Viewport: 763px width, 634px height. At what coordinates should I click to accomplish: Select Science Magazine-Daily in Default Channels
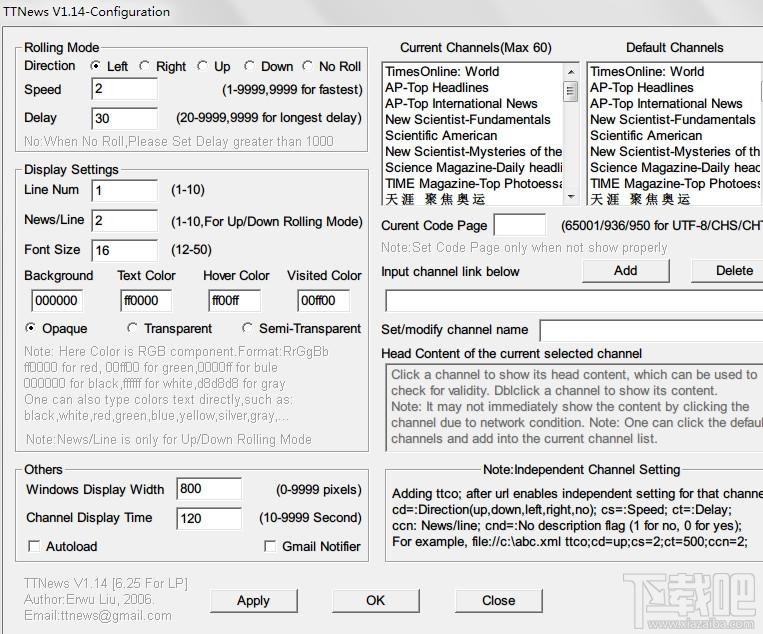pos(675,168)
